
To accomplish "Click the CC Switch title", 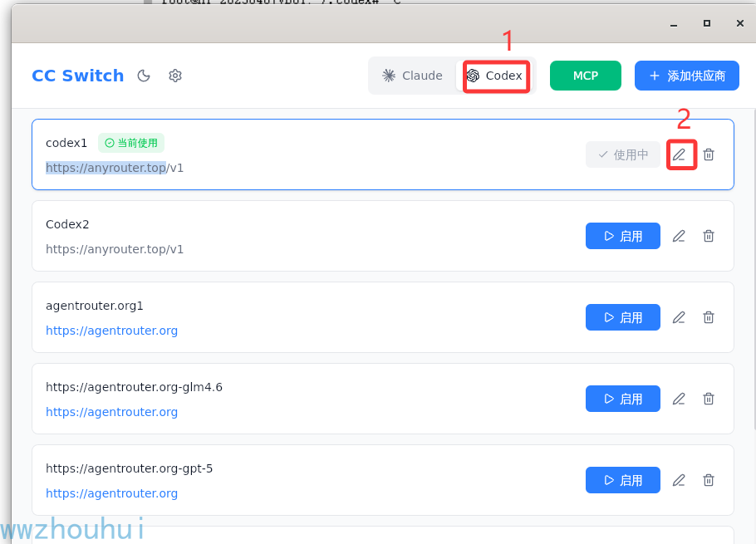I will 77,76.
